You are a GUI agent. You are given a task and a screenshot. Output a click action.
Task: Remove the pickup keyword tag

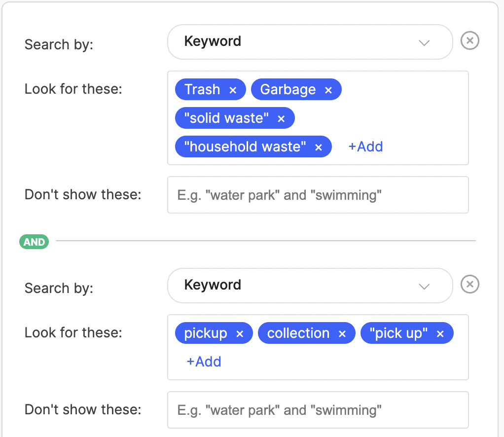point(240,334)
